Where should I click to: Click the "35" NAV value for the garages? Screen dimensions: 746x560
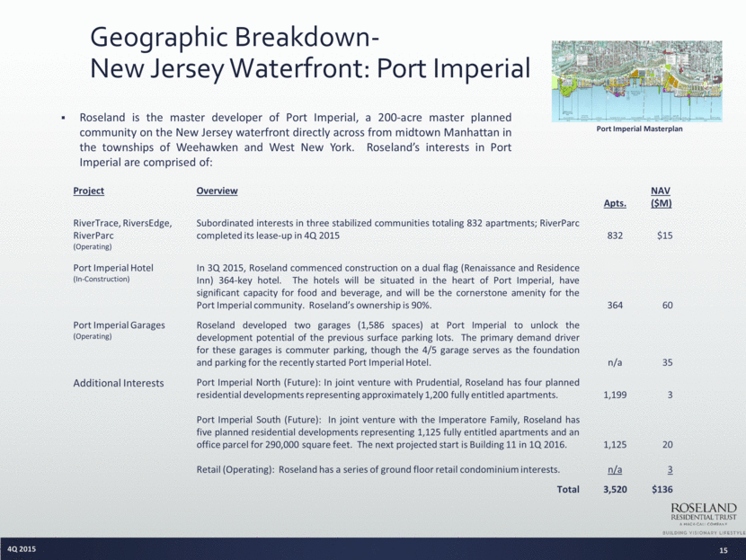pos(668,362)
